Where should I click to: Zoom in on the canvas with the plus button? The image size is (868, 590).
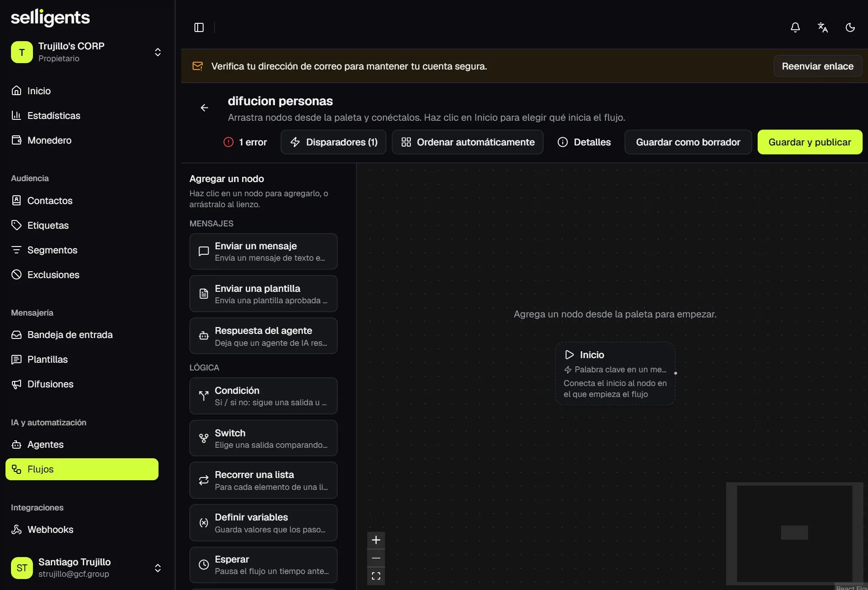point(376,540)
